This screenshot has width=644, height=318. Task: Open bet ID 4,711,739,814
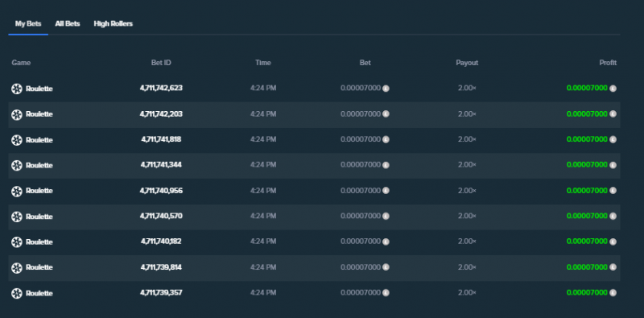click(x=161, y=267)
